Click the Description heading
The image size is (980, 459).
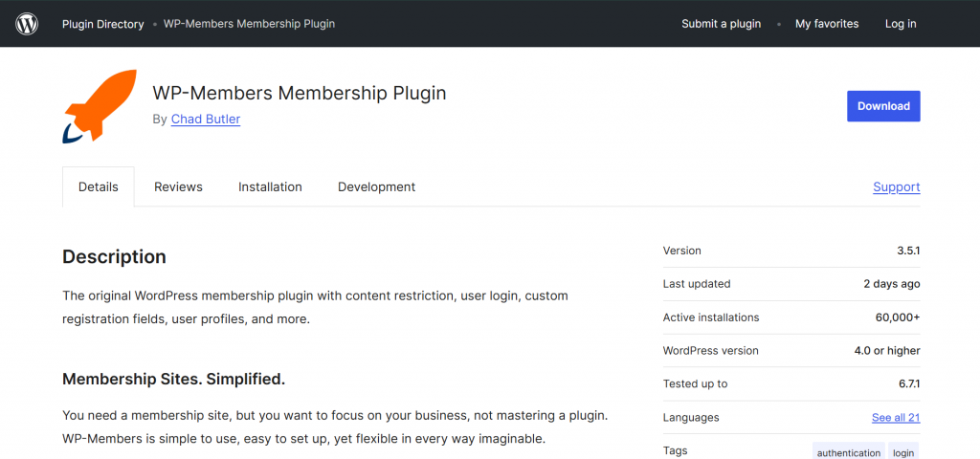click(x=115, y=256)
